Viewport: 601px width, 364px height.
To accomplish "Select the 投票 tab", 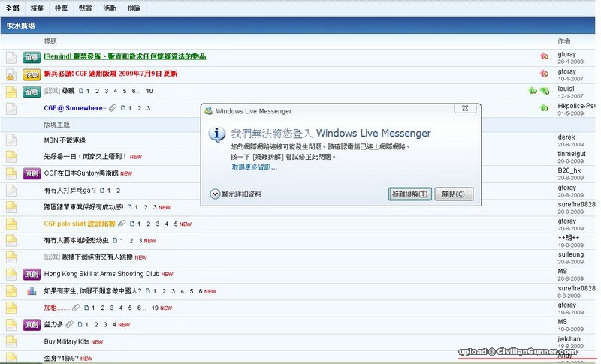I will pos(62,8).
